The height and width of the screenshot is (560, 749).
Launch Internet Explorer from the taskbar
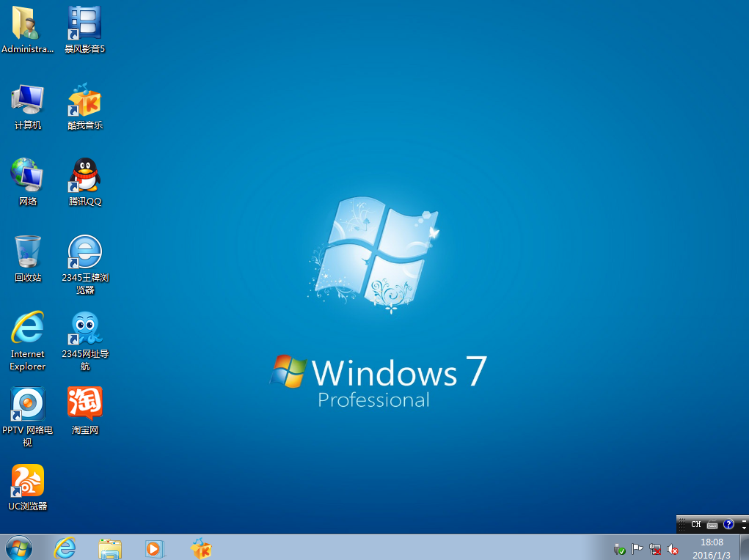[x=65, y=548]
